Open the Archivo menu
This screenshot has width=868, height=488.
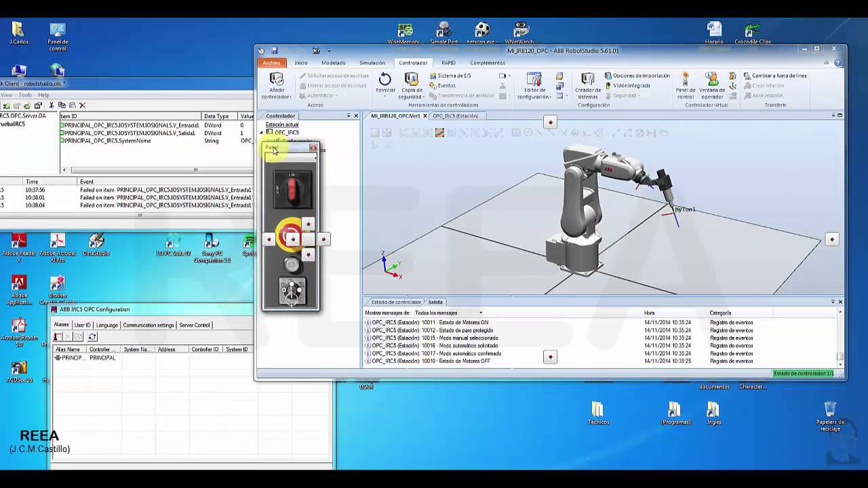(x=271, y=62)
